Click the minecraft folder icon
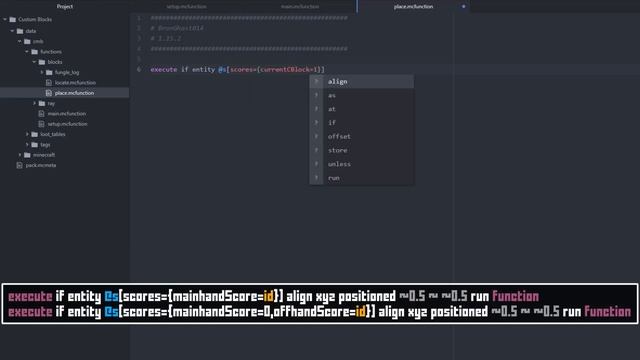This screenshot has width=640, height=360. (x=27, y=155)
